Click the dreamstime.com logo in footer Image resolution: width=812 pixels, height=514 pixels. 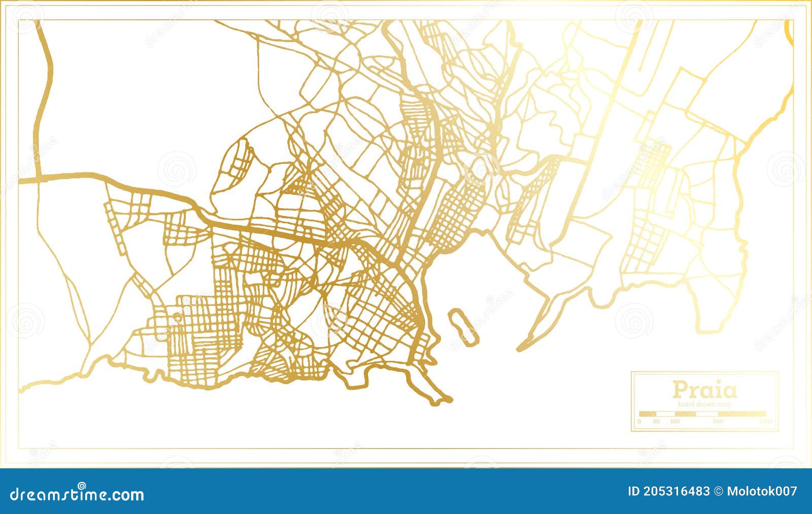77,493
